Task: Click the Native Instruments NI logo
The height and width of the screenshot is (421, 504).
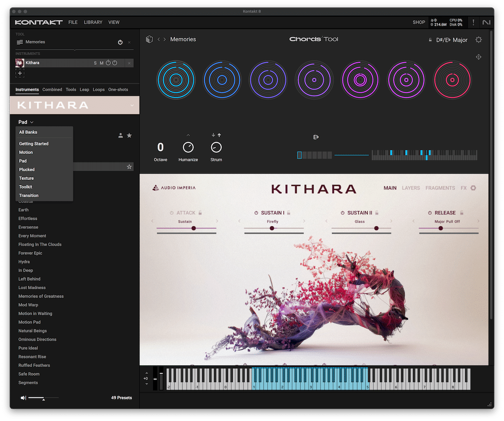Action: (486, 22)
